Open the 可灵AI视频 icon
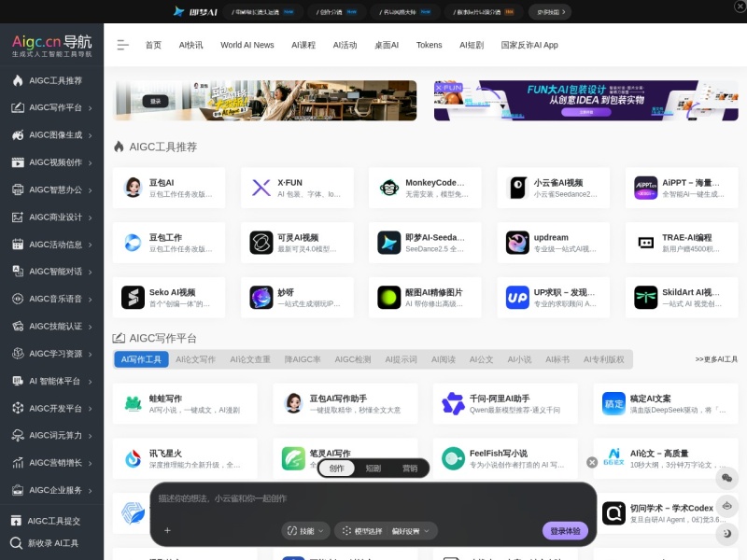Viewport: 747px width, 560px height. click(x=261, y=243)
